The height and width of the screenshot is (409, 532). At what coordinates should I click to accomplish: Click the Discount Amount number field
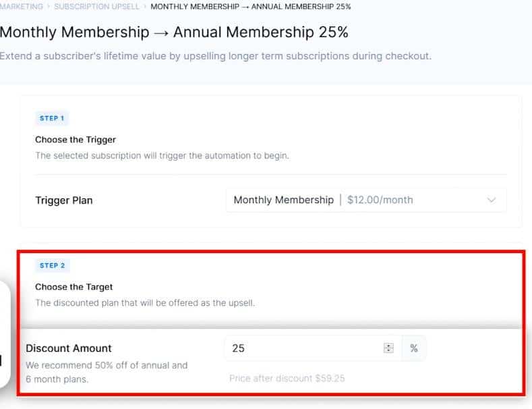point(303,348)
